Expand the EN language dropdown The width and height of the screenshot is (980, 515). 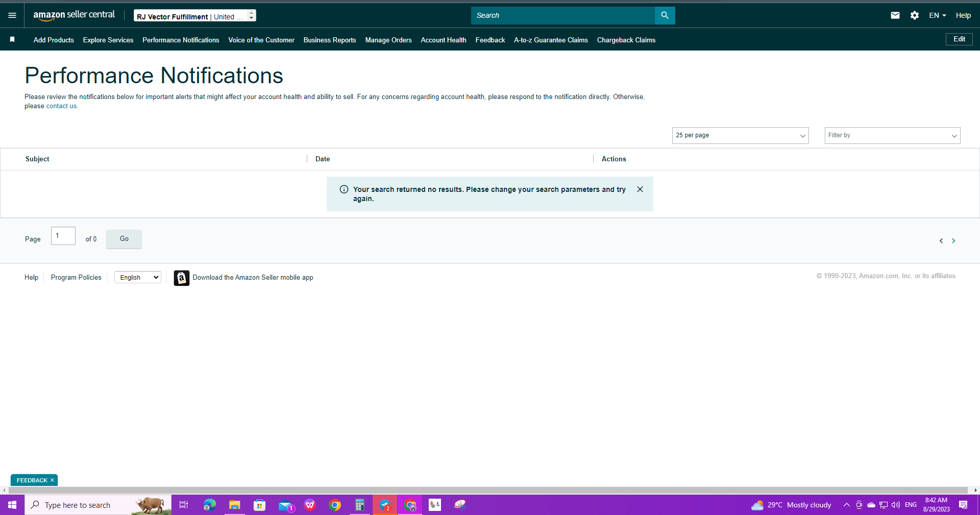point(938,15)
